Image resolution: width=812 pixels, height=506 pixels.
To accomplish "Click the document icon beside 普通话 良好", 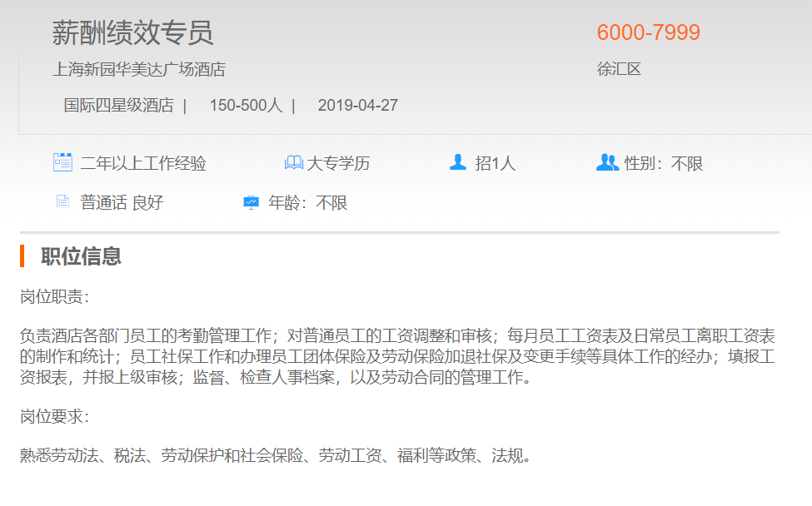I will pyautogui.click(x=62, y=201).
